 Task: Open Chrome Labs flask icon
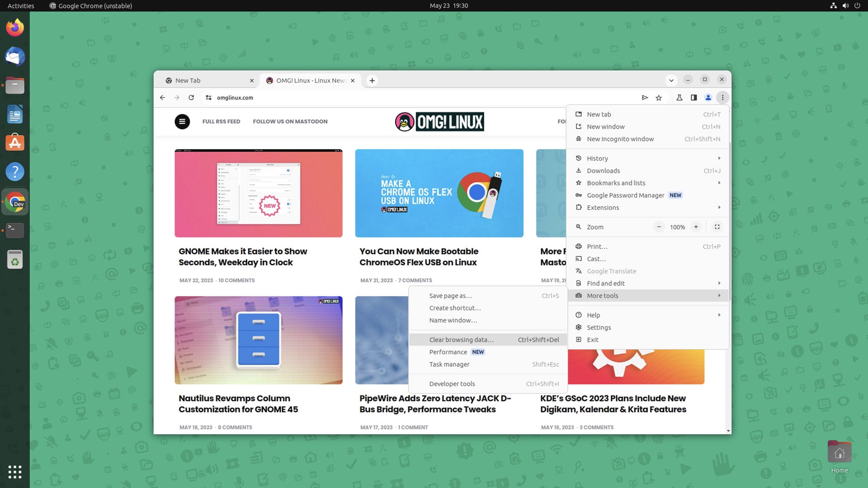(679, 98)
